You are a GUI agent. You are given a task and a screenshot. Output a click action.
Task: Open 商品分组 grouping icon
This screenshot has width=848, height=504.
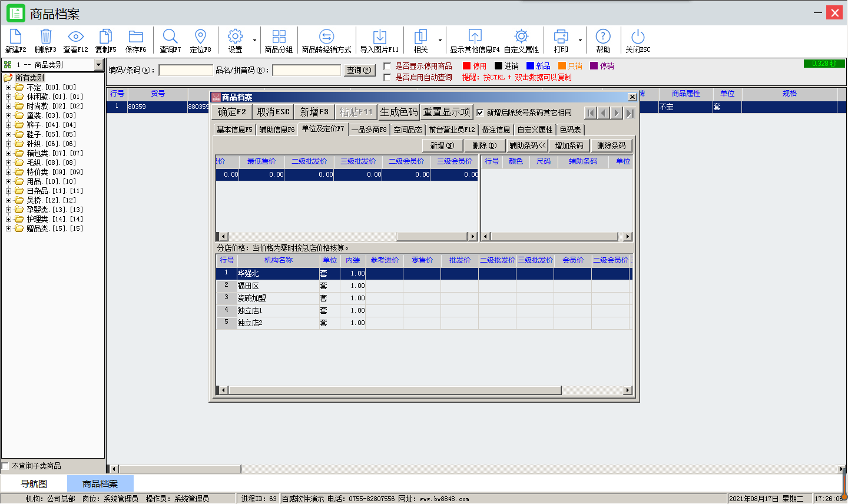(x=279, y=37)
